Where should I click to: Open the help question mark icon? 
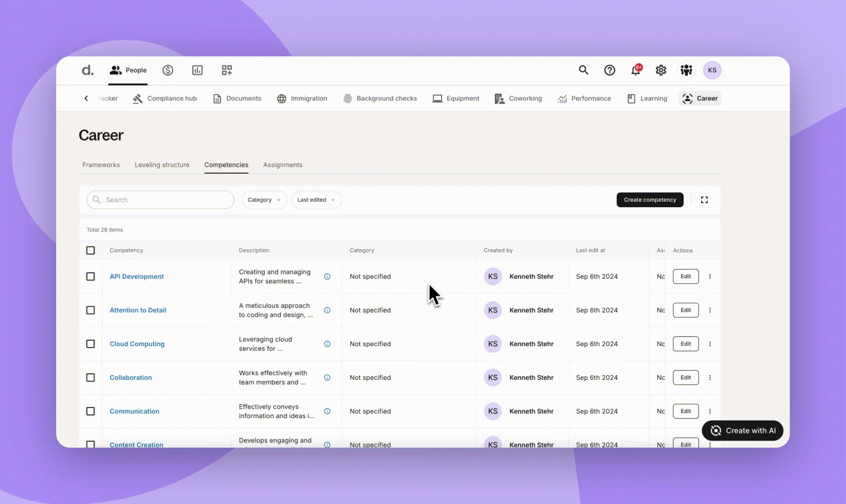click(x=610, y=70)
